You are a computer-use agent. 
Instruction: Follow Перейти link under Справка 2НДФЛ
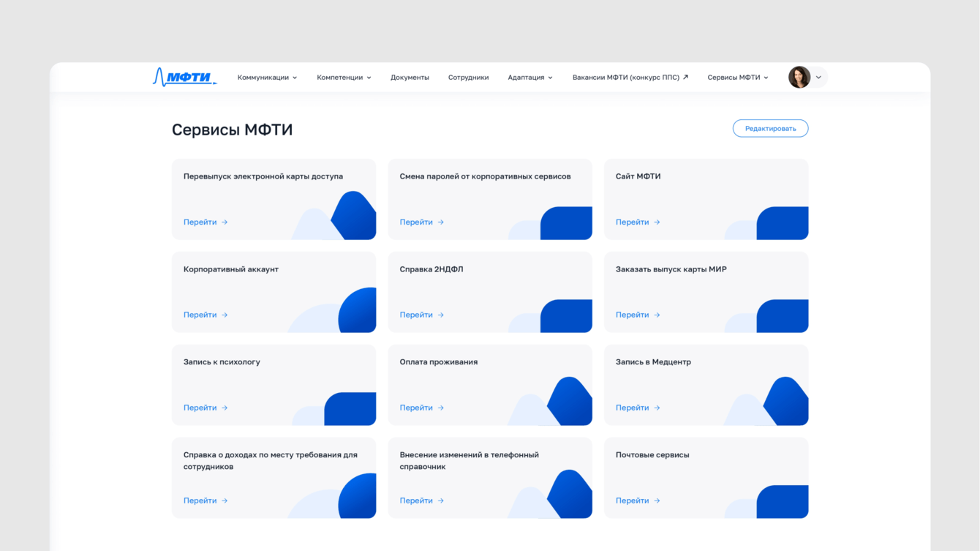coord(422,315)
